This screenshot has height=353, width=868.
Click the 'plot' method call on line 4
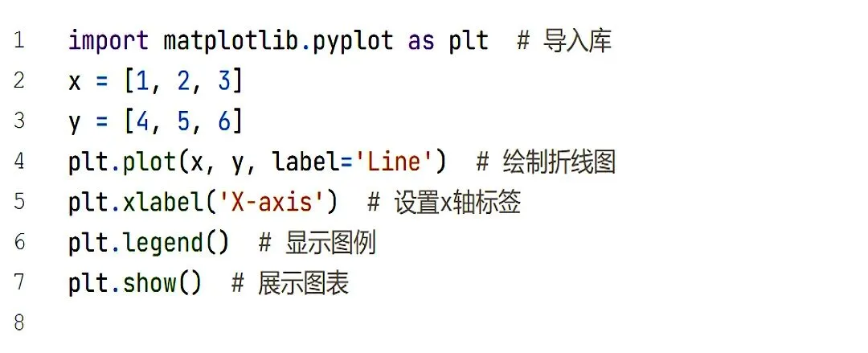(149, 162)
